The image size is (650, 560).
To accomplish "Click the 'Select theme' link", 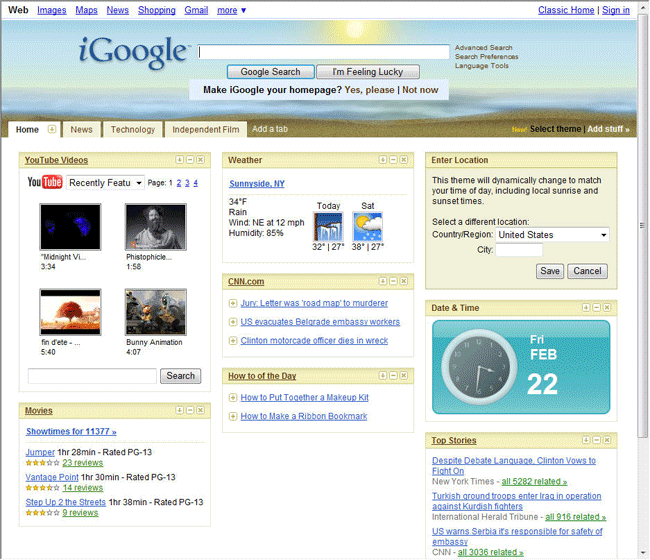I will pos(555,129).
